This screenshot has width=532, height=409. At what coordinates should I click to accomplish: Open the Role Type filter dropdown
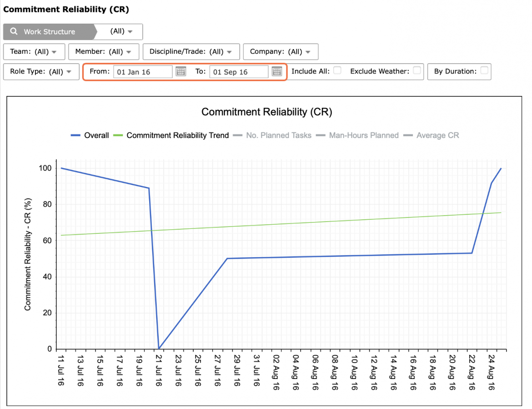click(41, 71)
